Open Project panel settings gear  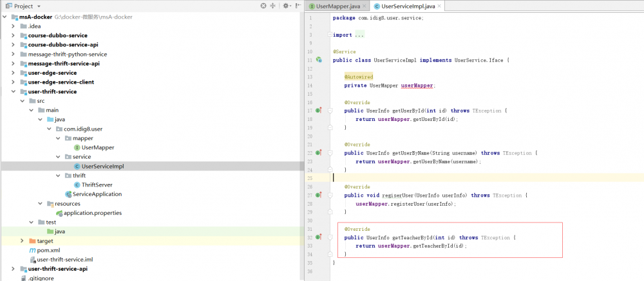[287, 6]
